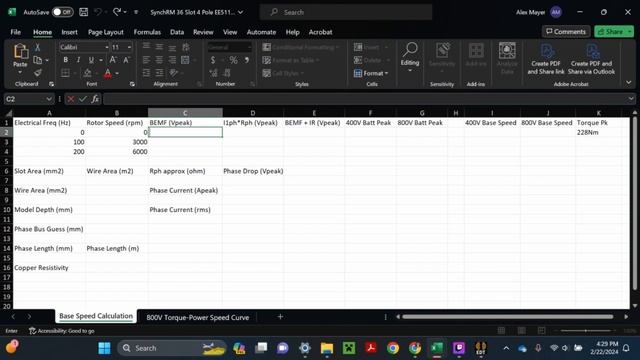Apply Comma Style format
Viewport: 640px width, 360px height.
[x=247, y=60]
